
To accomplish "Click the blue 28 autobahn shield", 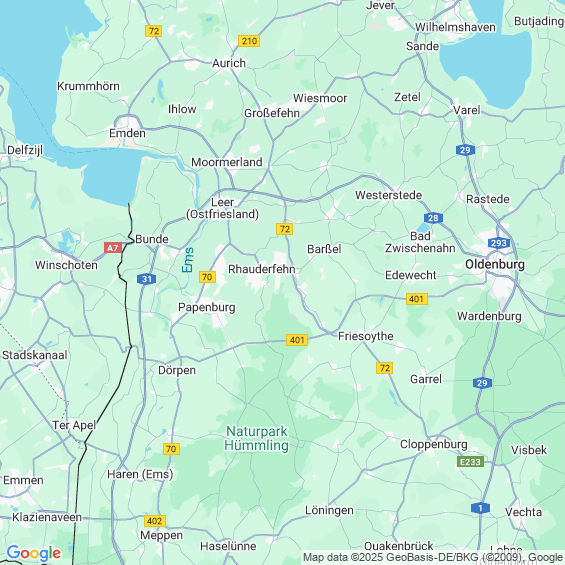I will point(433,218).
